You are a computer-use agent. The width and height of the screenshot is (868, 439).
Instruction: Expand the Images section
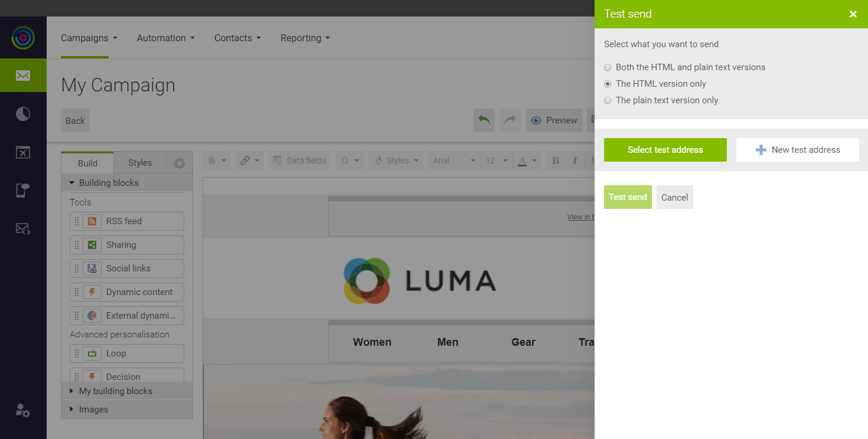[x=127, y=409]
